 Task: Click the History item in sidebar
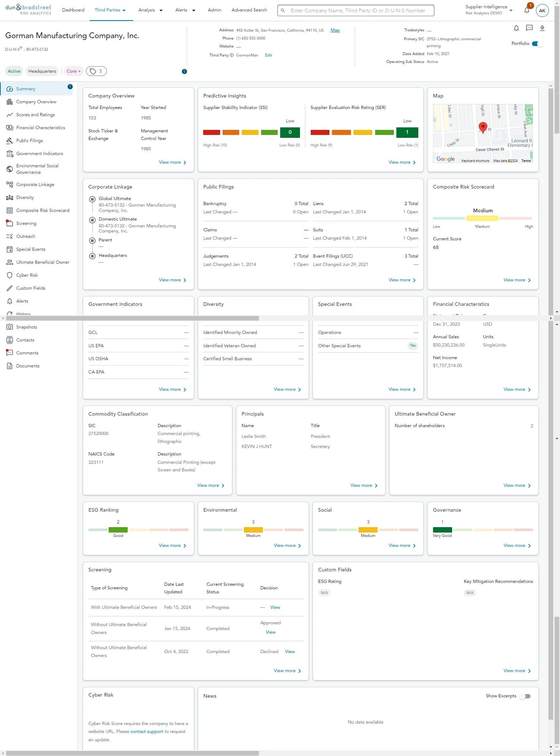[23, 314]
